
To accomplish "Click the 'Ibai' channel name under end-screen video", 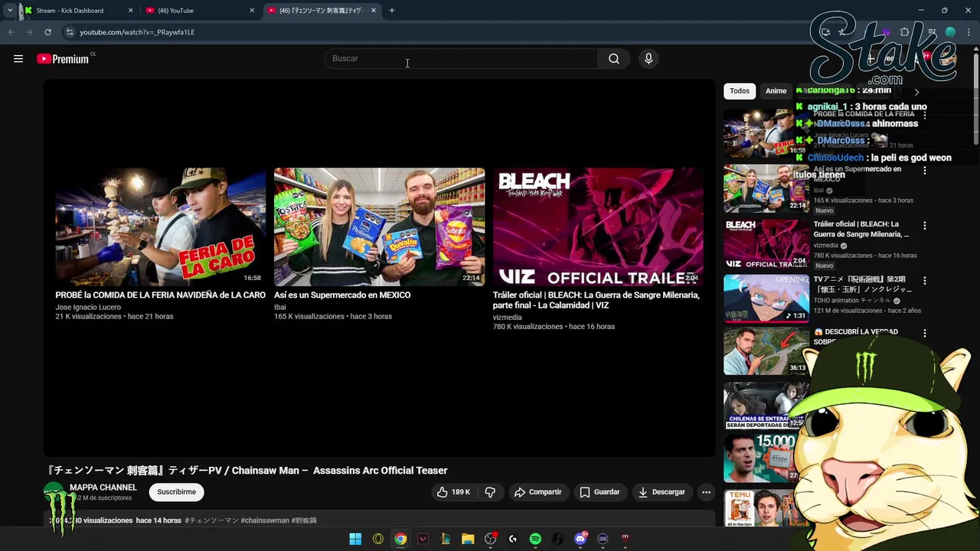I will tap(280, 307).
